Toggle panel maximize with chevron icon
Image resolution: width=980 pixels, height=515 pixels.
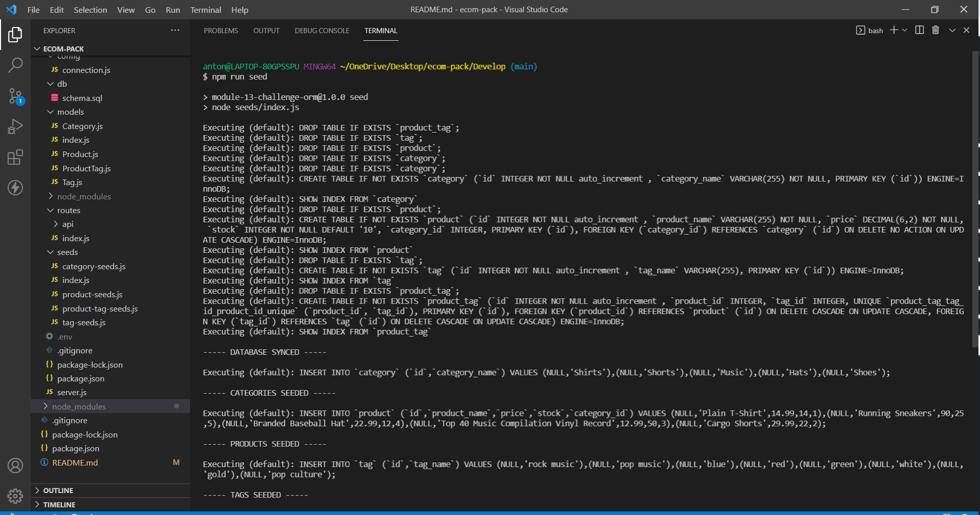tap(952, 30)
